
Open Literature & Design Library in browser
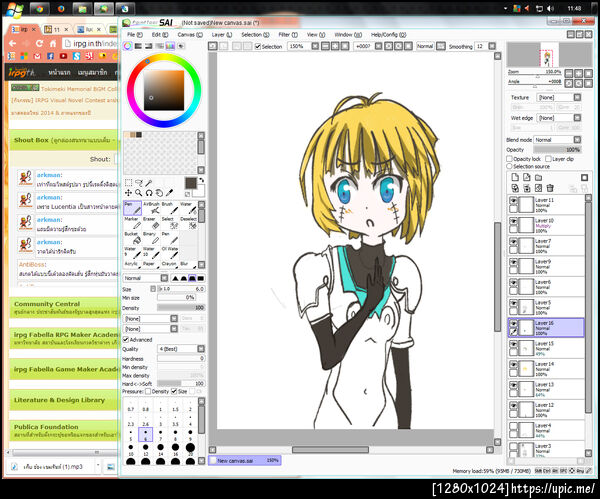coord(59,400)
